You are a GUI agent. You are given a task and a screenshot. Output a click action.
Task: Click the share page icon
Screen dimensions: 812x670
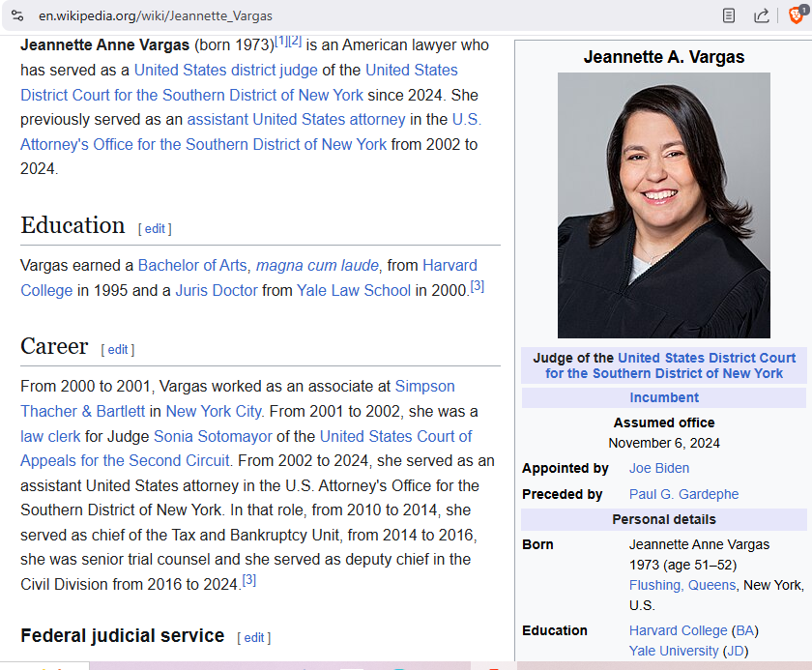(x=761, y=15)
